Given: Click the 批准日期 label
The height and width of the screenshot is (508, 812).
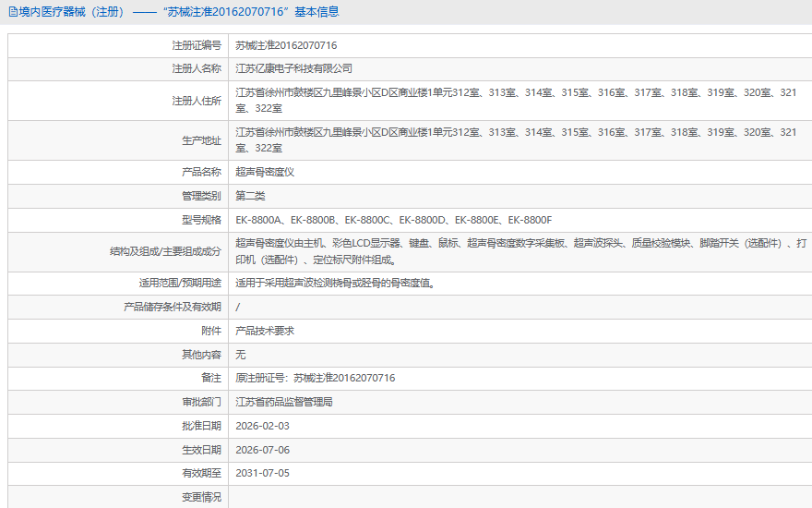Looking at the screenshot, I should tap(201, 426).
